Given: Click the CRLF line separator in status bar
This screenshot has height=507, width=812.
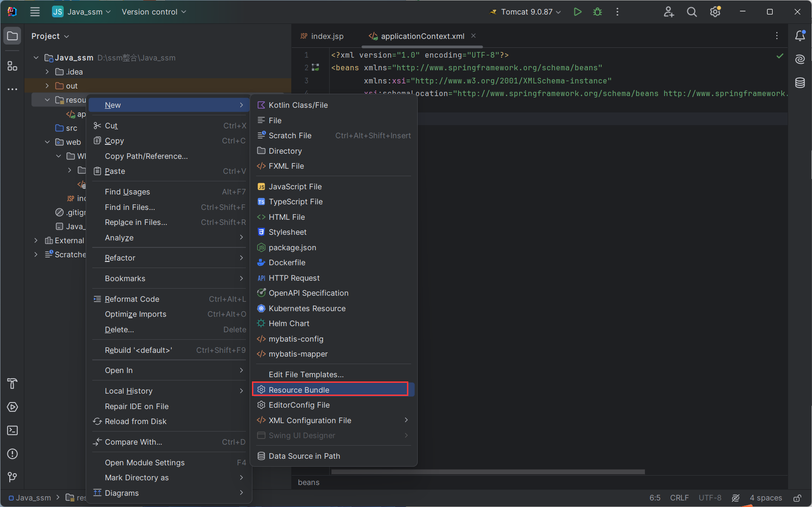Looking at the screenshot, I should tap(679, 498).
